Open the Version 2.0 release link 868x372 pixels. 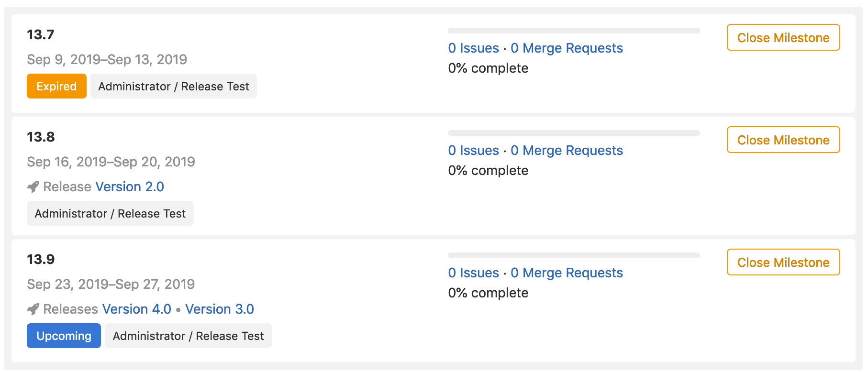point(129,186)
